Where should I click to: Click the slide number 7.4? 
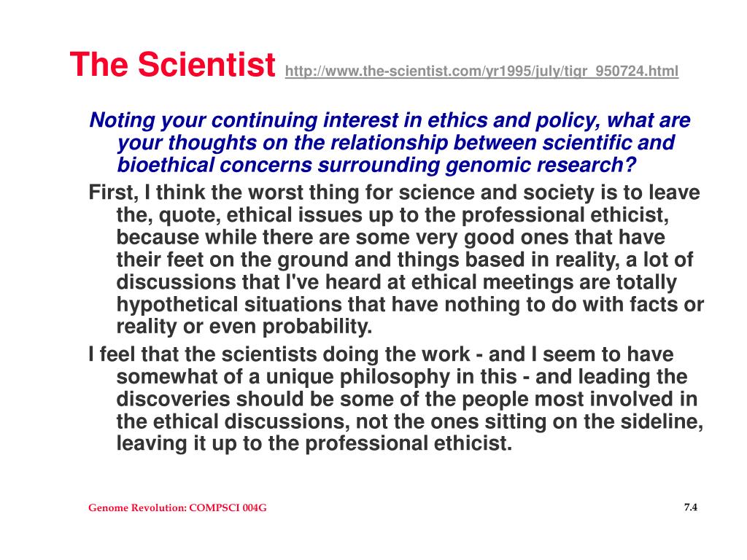[x=691, y=507]
